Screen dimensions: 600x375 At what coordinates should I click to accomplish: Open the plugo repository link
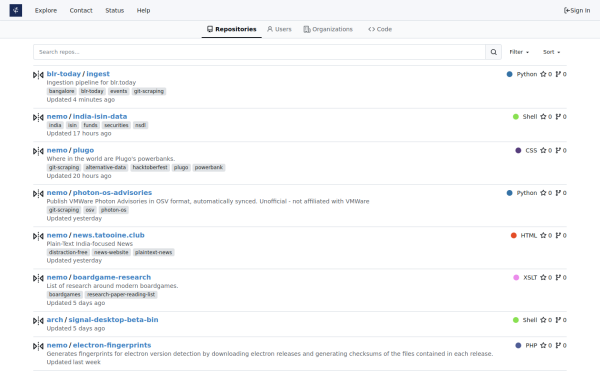(x=83, y=150)
